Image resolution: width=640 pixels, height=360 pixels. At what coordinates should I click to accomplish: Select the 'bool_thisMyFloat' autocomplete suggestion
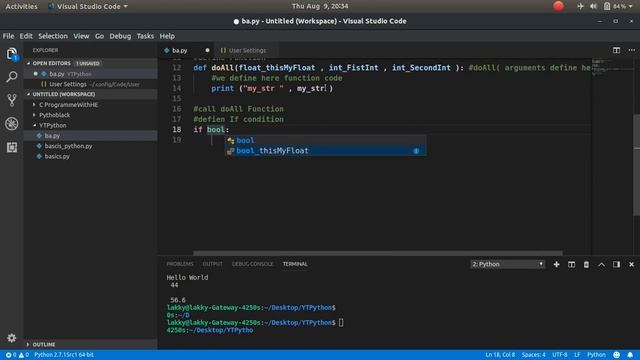tap(326, 151)
